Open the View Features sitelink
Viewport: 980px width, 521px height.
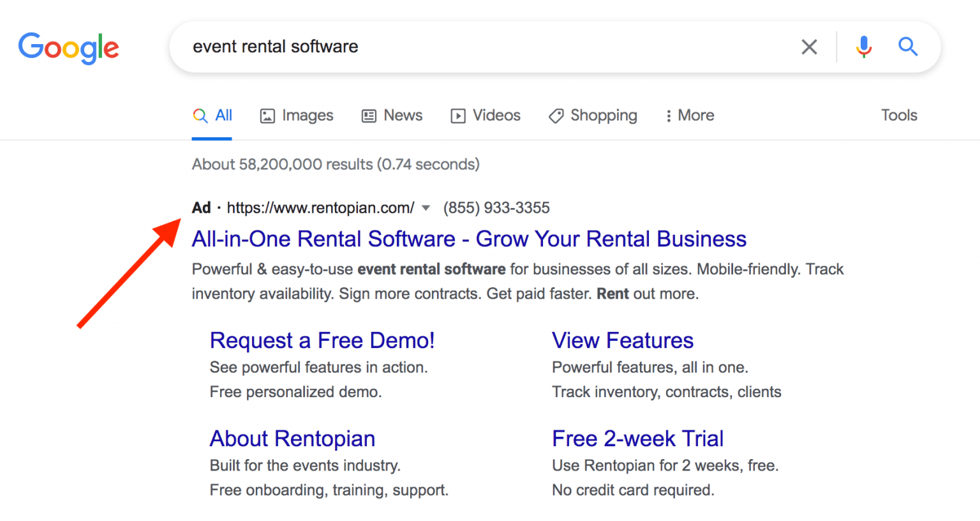coord(623,340)
